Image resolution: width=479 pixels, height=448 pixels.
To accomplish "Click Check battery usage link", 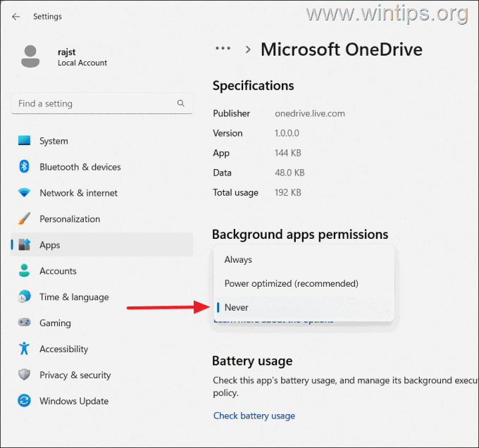I will 254,416.
